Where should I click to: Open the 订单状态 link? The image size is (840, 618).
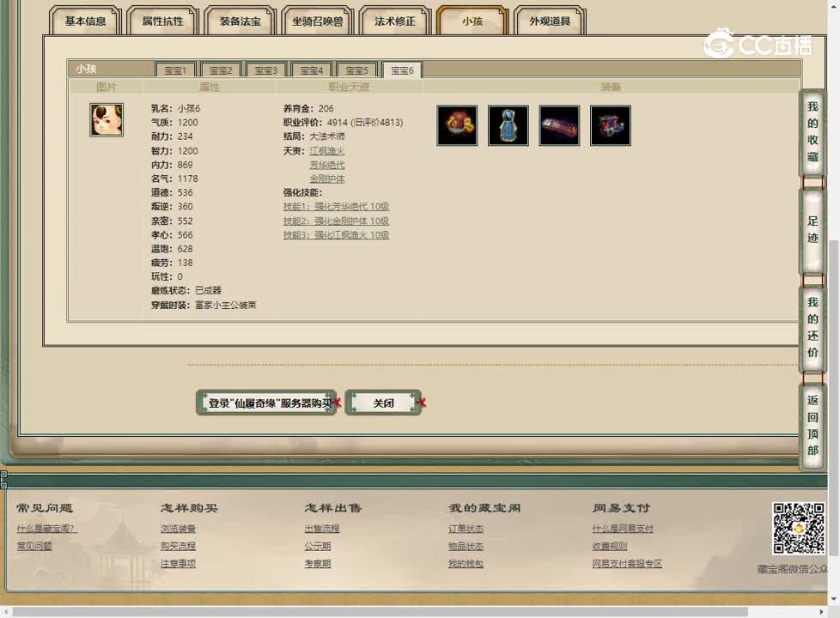[466, 529]
